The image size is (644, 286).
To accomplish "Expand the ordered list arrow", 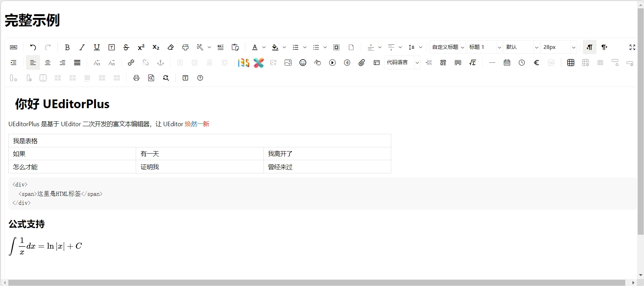I will [305, 47].
